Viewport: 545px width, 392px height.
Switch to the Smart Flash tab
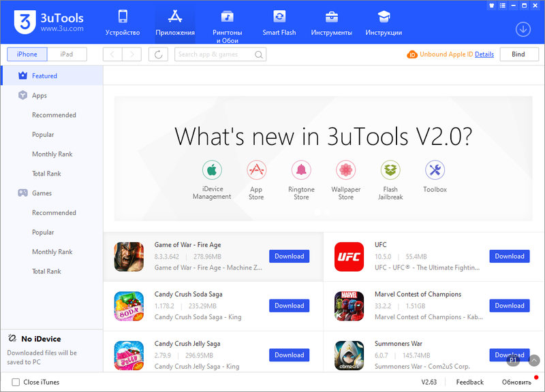(279, 22)
